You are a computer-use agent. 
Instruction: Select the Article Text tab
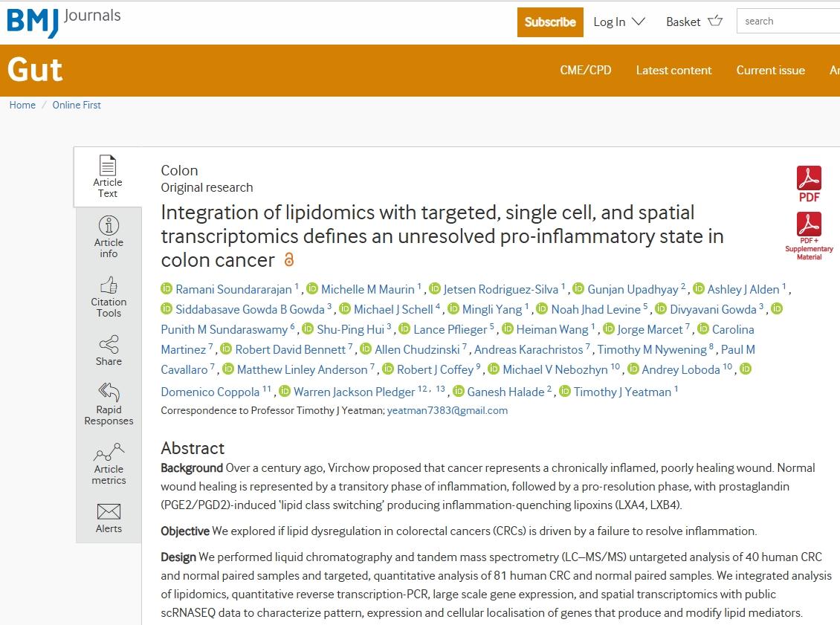coord(108,176)
